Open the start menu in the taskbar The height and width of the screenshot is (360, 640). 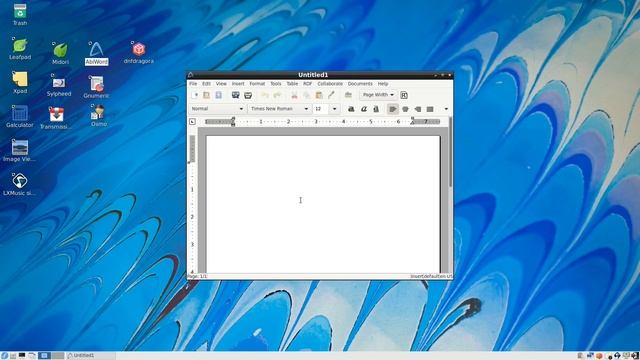click(x=4, y=356)
